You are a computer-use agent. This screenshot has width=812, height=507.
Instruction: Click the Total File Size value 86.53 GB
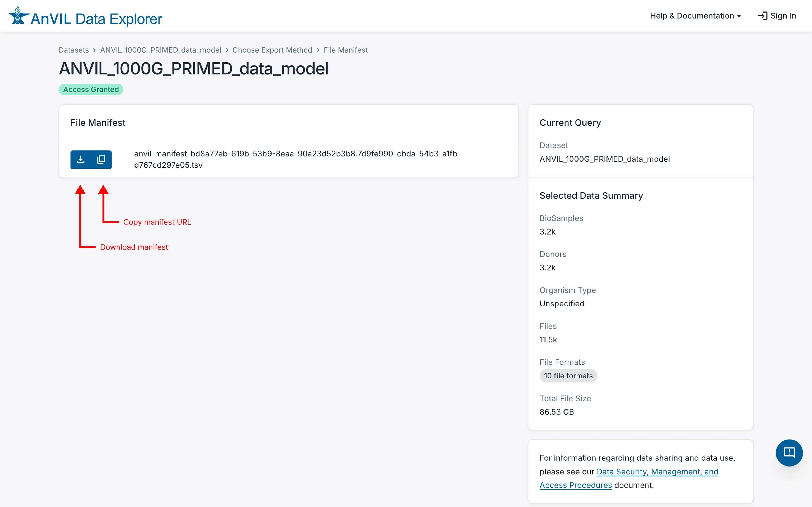click(557, 412)
